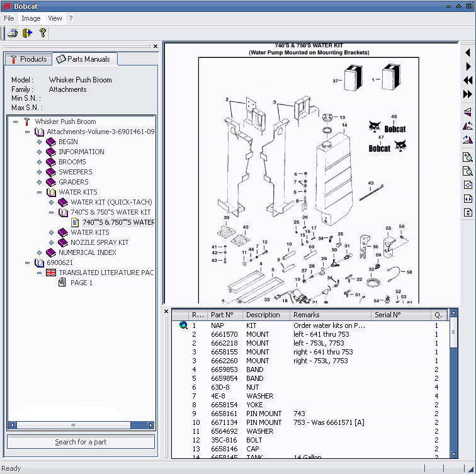Screen dimensions: 476x474
Task: Jump back with double left arrow
Action: (x=468, y=81)
